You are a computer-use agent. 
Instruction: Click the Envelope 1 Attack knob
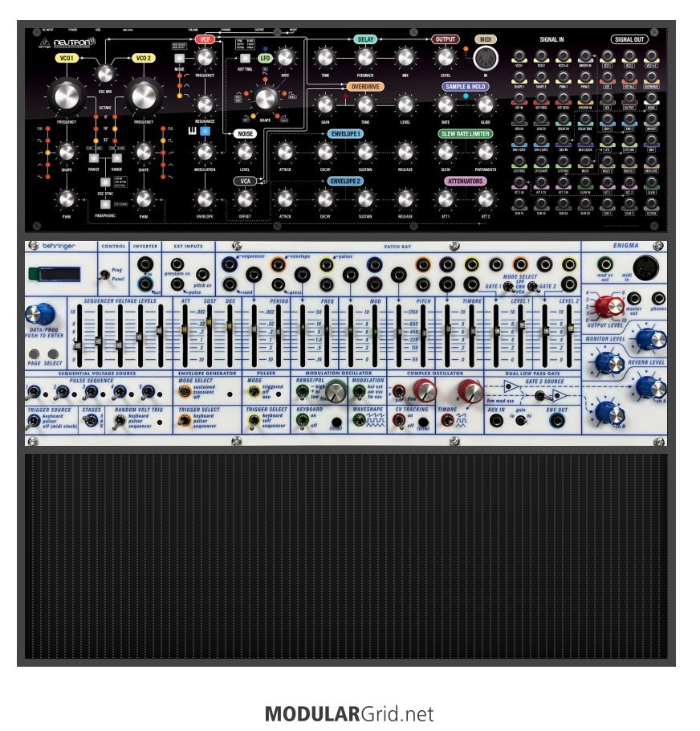(284, 152)
